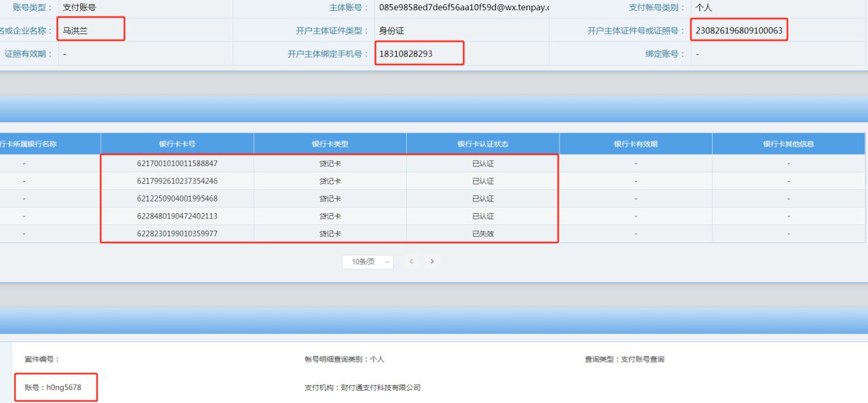This screenshot has width=868, height=403.
Task: Click the last row's 贷记卡 cell
Action: 330,234
